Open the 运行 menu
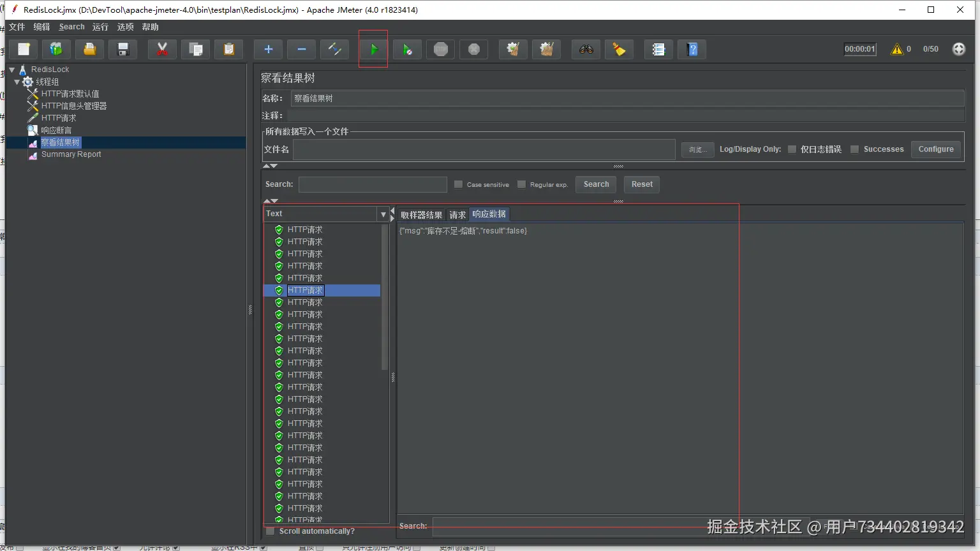The image size is (980, 551). (x=100, y=27)
